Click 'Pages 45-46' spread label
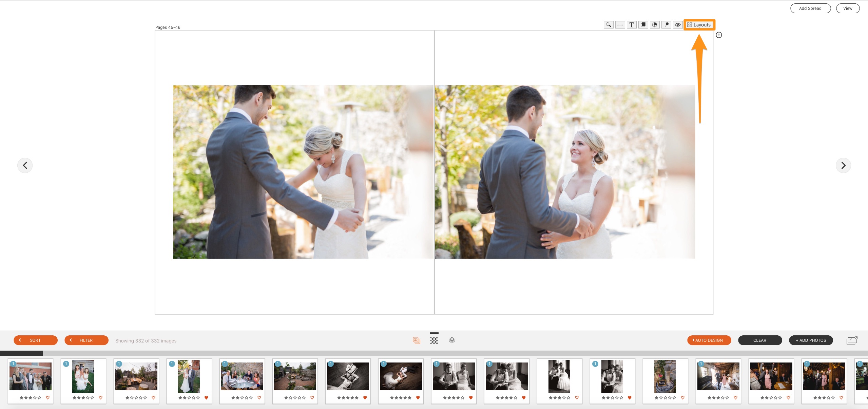 click(x=168, y=27)
